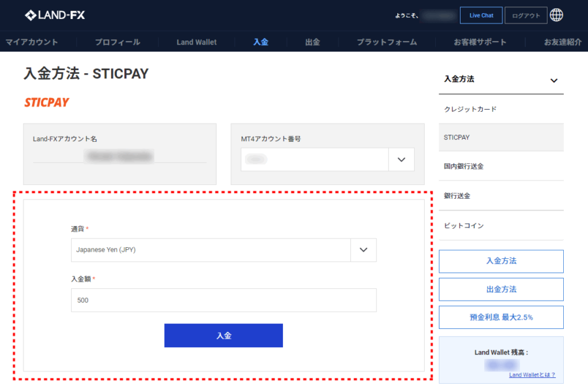Image resolution: width=588 pixels, height=389 pixels.
Task: Open the Land Walletとは？ link
Action: coord(532,375)
